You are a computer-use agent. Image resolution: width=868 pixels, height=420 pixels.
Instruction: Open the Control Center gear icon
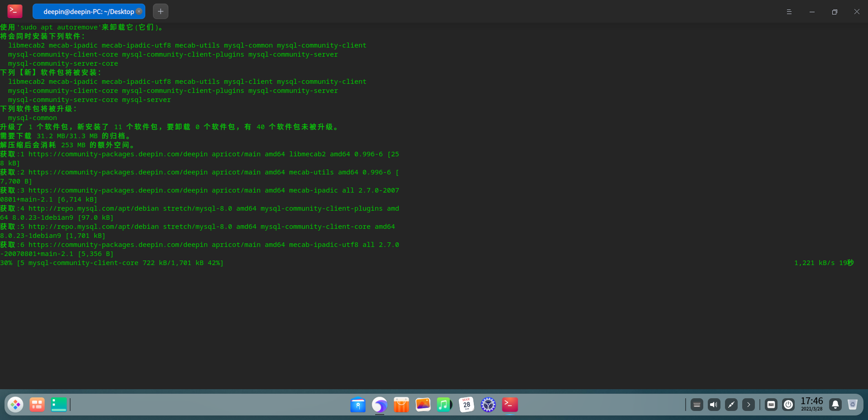point(488,405)
